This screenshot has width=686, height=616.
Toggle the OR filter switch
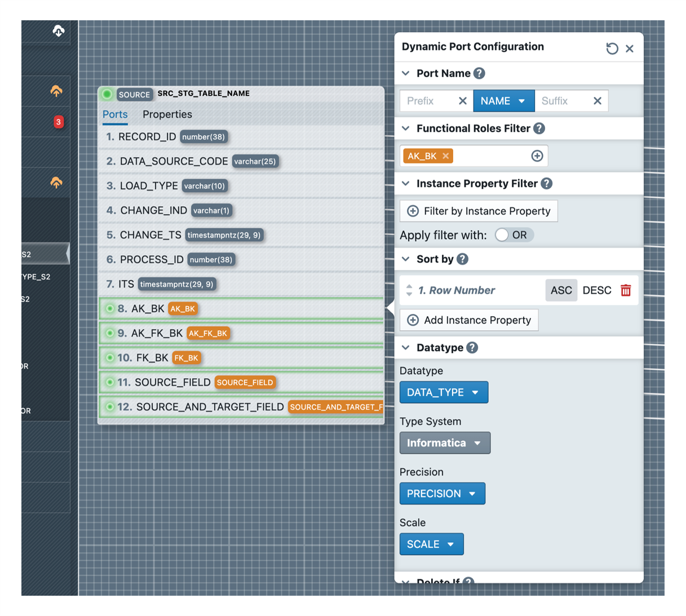tap(503, 235)
